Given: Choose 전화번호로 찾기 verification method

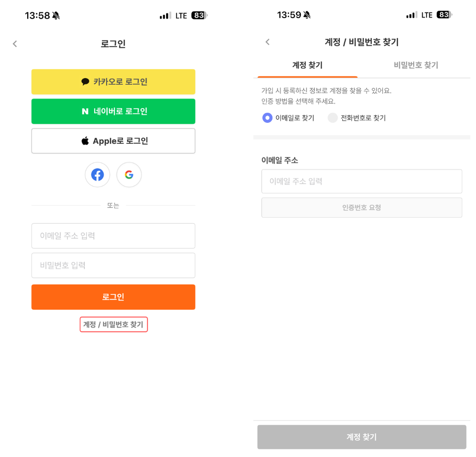Looking at the screenshot, I should 333,118.
